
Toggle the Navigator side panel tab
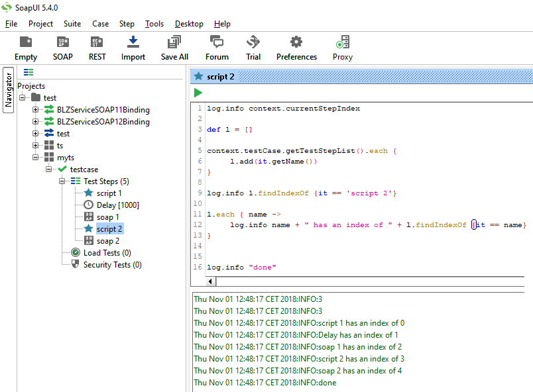pos(9,90)
